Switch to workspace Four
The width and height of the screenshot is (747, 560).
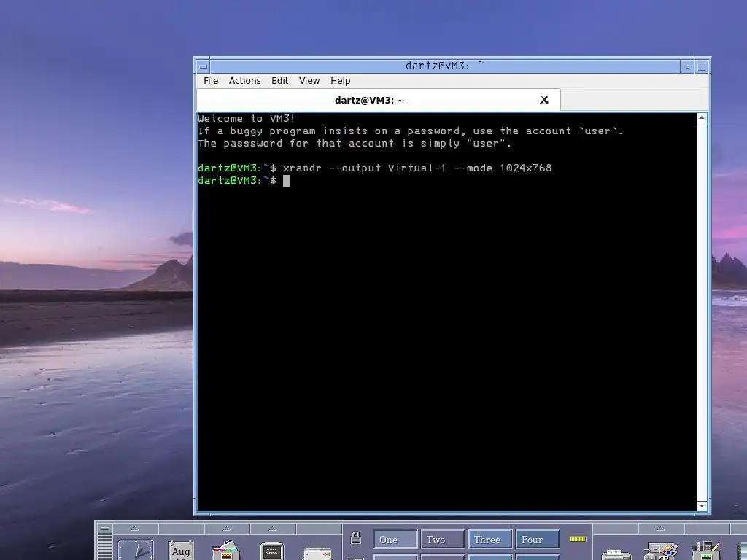point(538,540)
